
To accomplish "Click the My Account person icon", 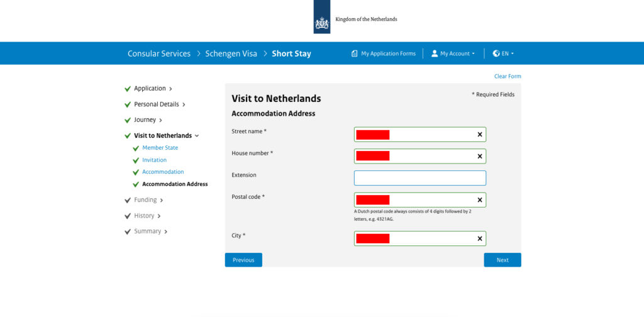I will coord(434,53).
